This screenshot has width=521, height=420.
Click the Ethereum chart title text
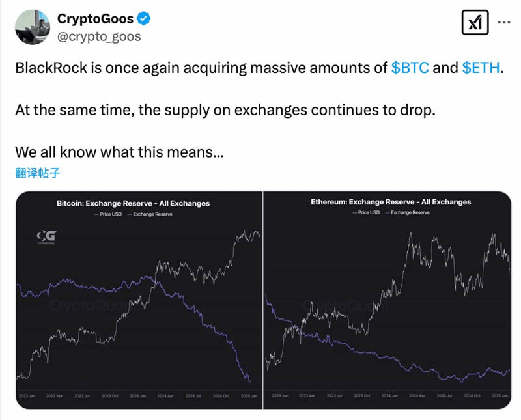point(391,202)
